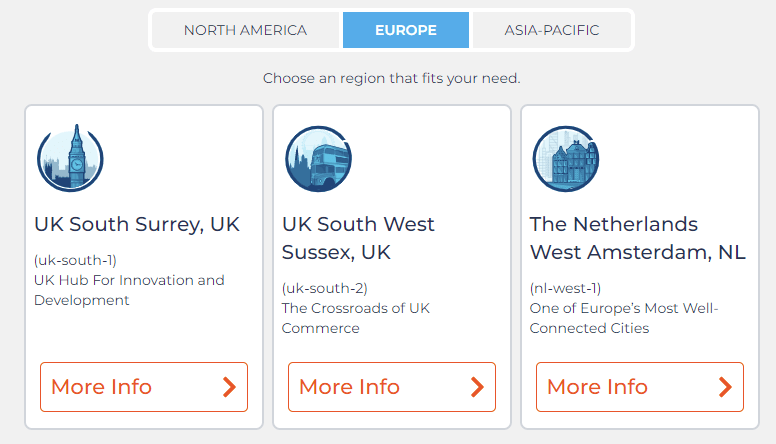Click the arrow chevron in UK South Surrey button
The height and width of the screenshot is (444, 776).
(229, 387)
